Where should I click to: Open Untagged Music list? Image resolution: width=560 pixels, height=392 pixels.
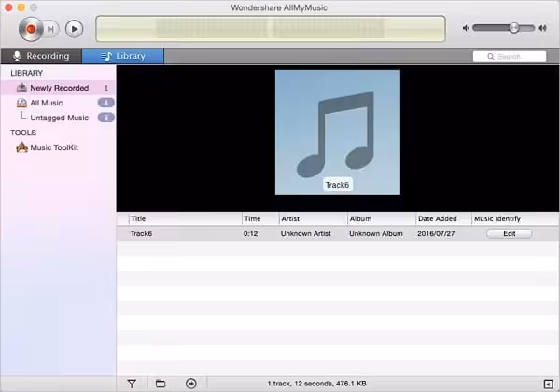click(x=59, y=118)
